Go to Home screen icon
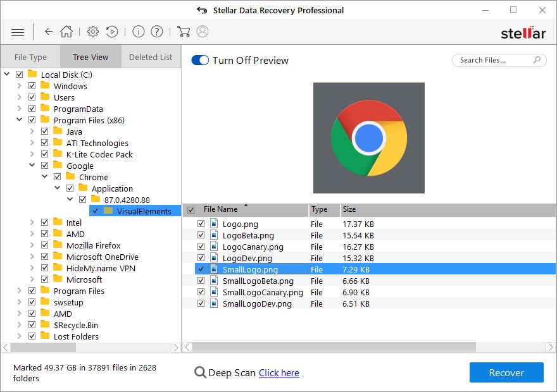The width and height of the screenshot is (557, 392). coord(66,32)
